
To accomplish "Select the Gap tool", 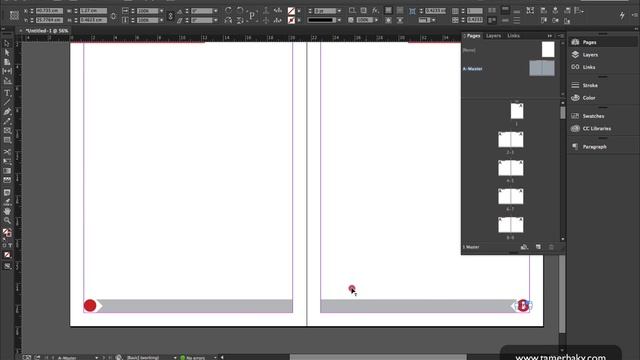I will pyautogui.click(x=7, y=71).
